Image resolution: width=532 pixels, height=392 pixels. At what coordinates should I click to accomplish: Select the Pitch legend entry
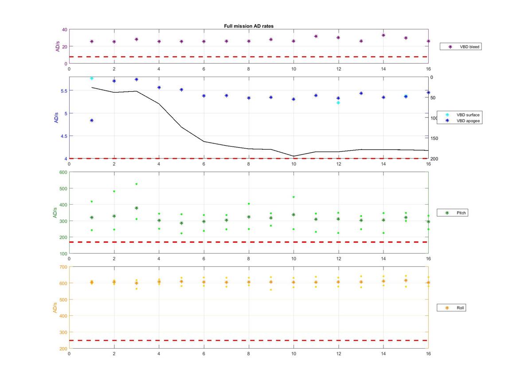[453, 213]
